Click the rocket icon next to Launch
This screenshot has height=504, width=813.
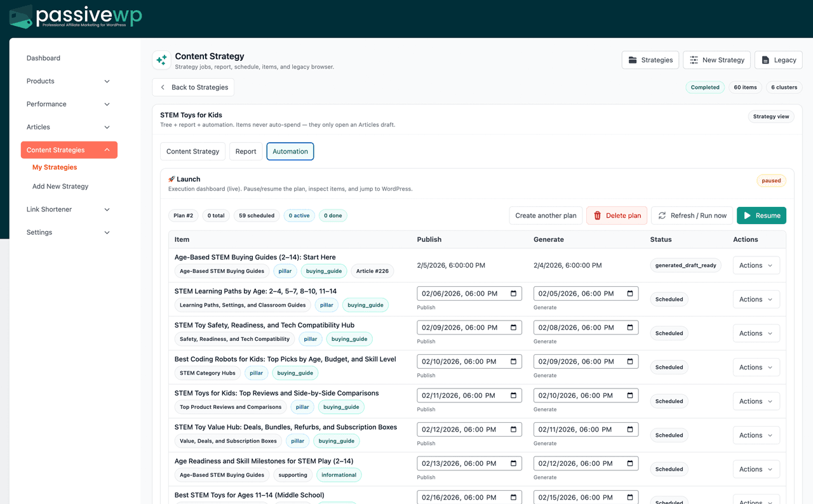(x=171, y=178)
